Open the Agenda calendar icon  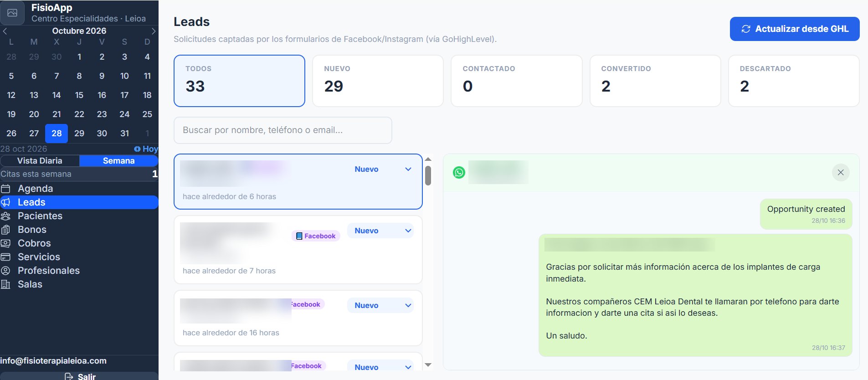(x=5, y=189)
